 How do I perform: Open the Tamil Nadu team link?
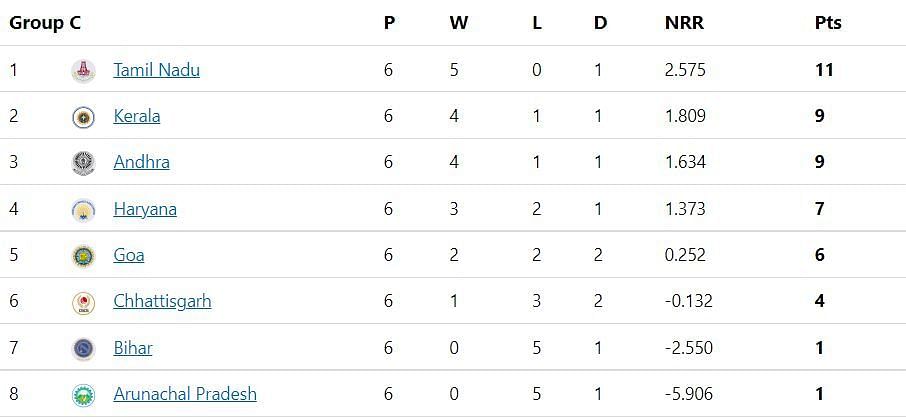[157, 70]
